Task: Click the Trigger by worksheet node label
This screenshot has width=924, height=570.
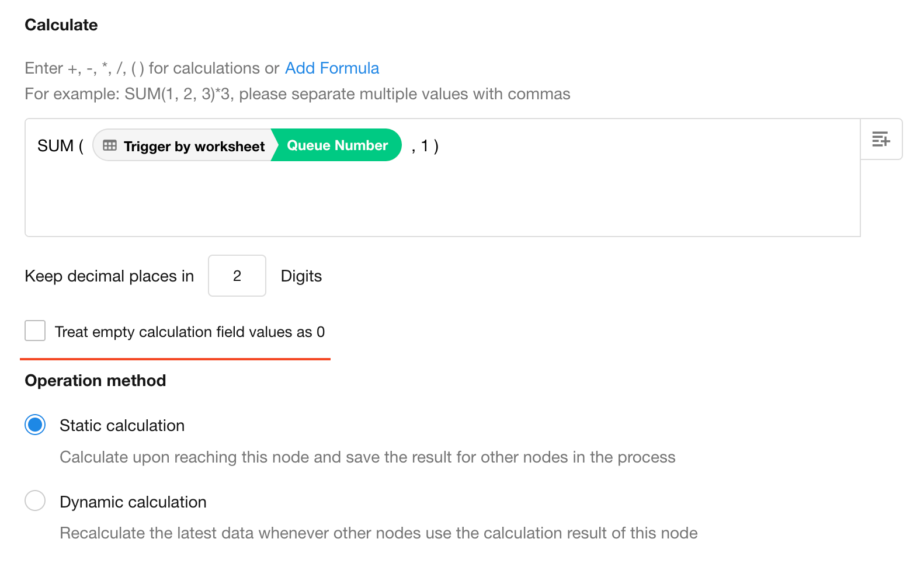Action: pyautogui.click(x=194, y=146)
